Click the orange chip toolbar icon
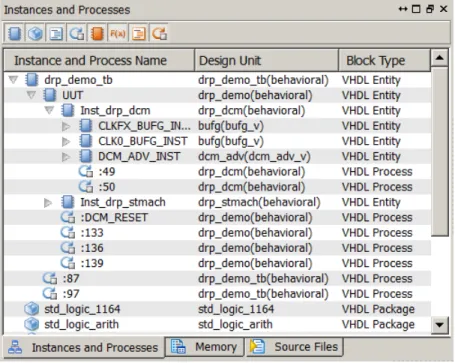Image resolution: width=455 pixels, height=363 pixels. pyautogui.click(x=97, y=33)
